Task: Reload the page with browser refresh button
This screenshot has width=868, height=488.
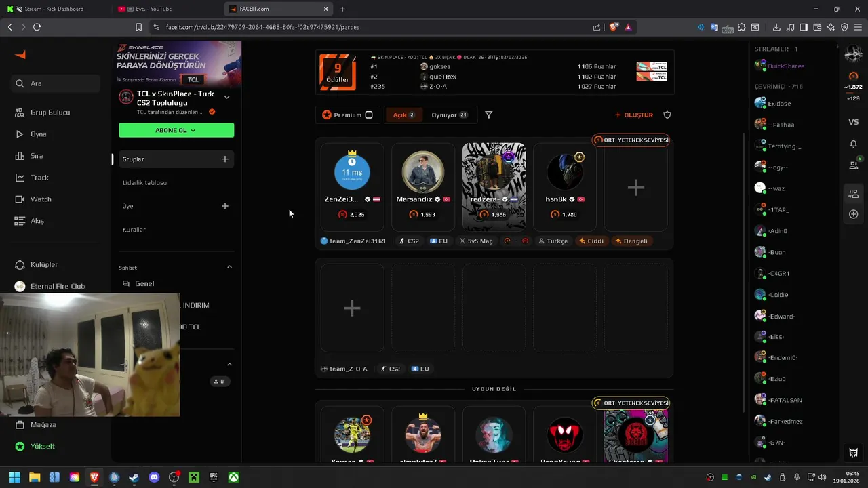Action: coord(37,27)
